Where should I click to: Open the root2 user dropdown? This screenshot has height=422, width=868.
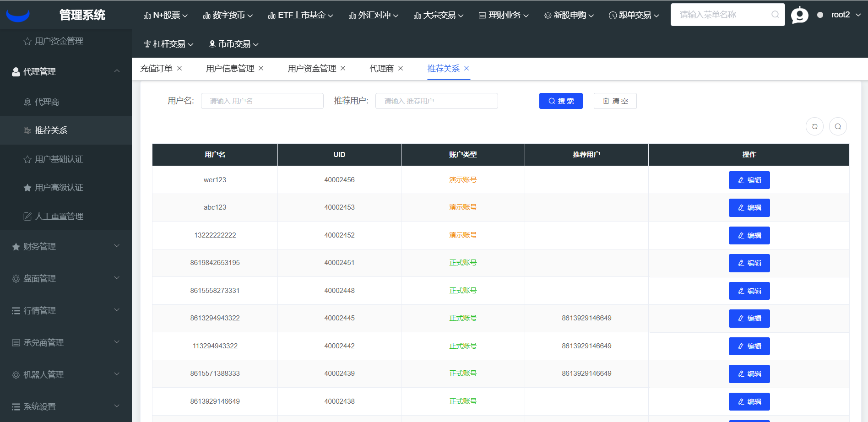pos(846,15)
